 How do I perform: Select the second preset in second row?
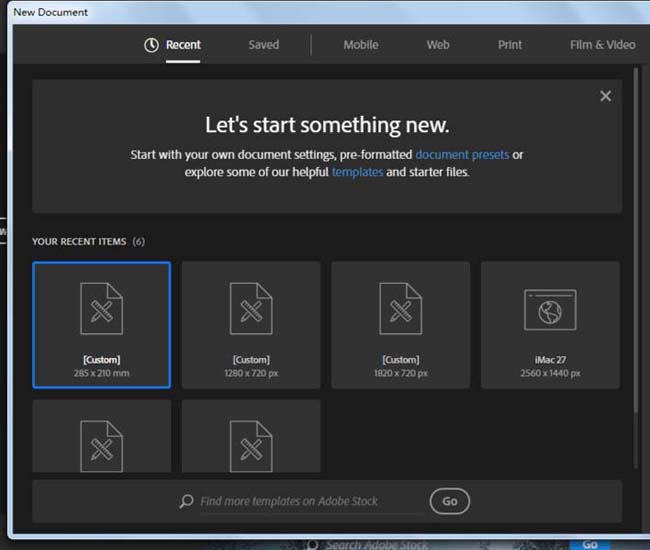point(251,436)
